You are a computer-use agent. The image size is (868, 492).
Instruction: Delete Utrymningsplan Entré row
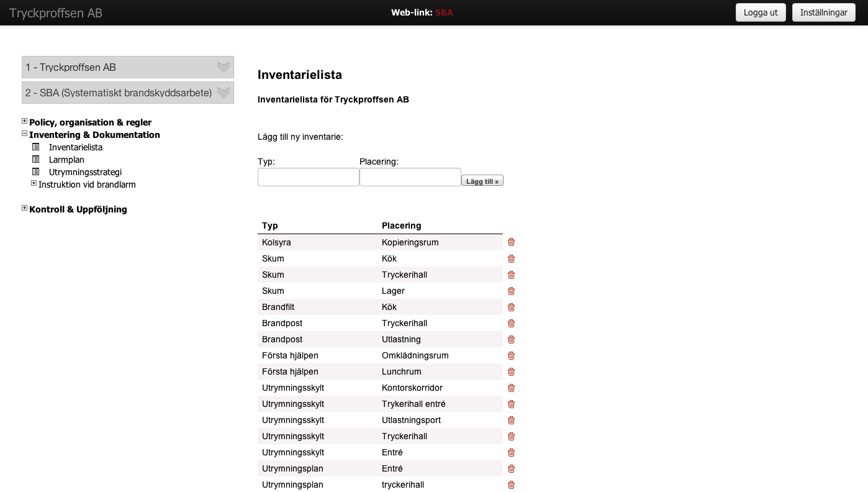click(512, 468)
